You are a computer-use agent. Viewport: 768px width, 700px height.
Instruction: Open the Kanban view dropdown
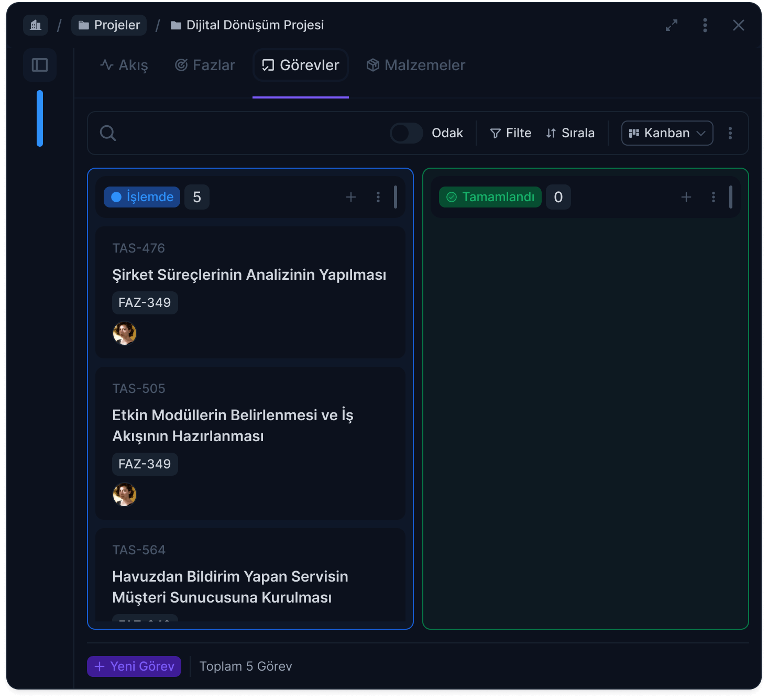[x=667, y=133]
